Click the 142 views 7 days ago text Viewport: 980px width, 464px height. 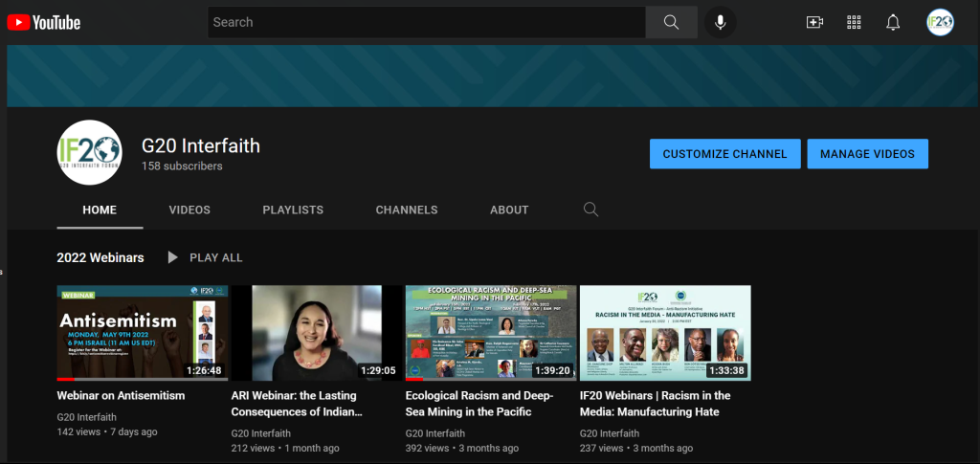point(107,431)
